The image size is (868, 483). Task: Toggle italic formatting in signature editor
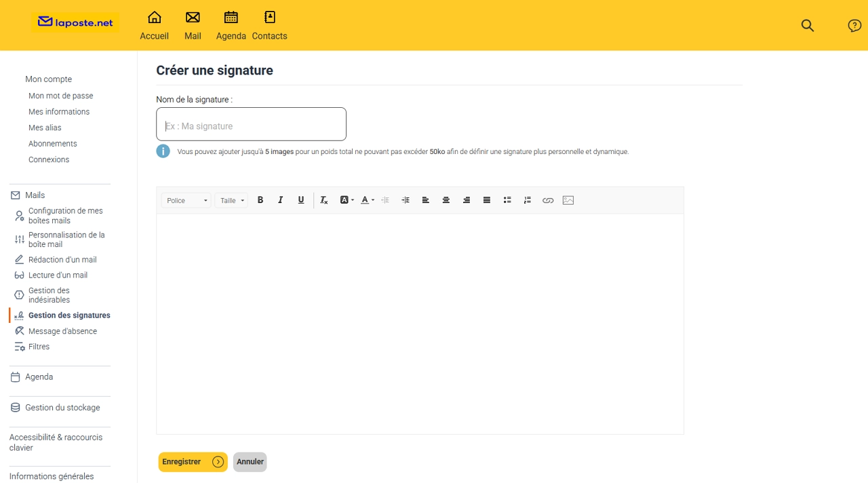[281, 200]
